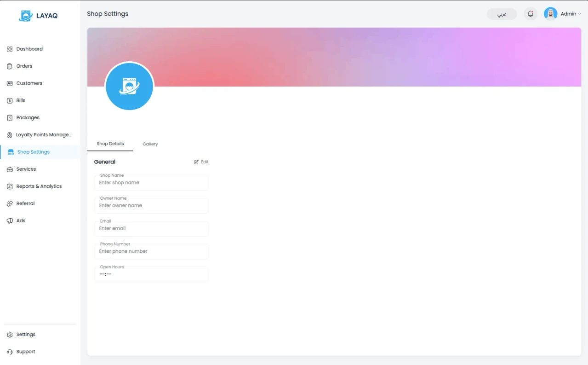The height and width of the screenshot is (365, 588).
Task: Open Loyalty Points Management
Action: [x=40, y=135]
